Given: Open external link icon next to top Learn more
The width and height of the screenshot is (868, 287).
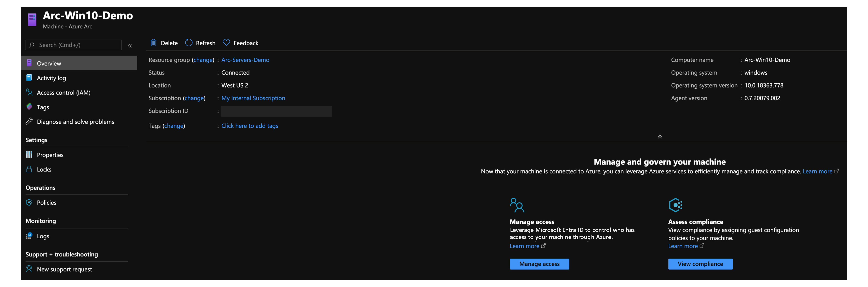Looking at the screenshot, I should [836, 171].
